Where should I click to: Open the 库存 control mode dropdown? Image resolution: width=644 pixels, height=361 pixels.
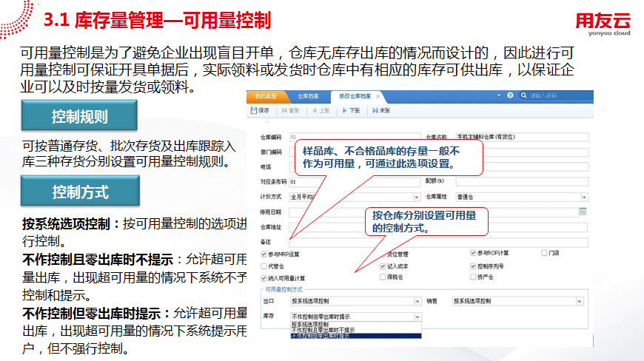tap(417, 317)
